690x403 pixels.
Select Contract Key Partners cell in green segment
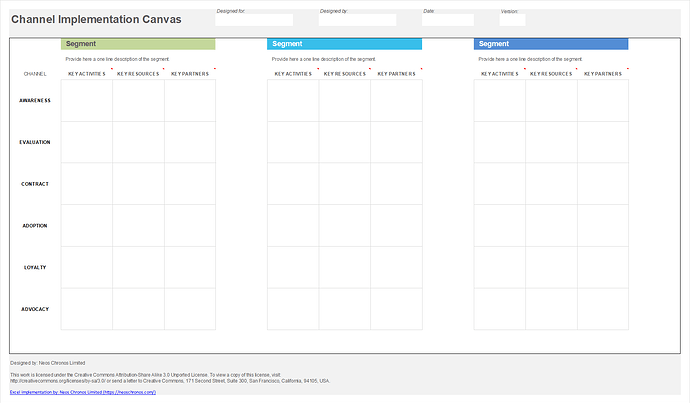[x=190, y=184]
